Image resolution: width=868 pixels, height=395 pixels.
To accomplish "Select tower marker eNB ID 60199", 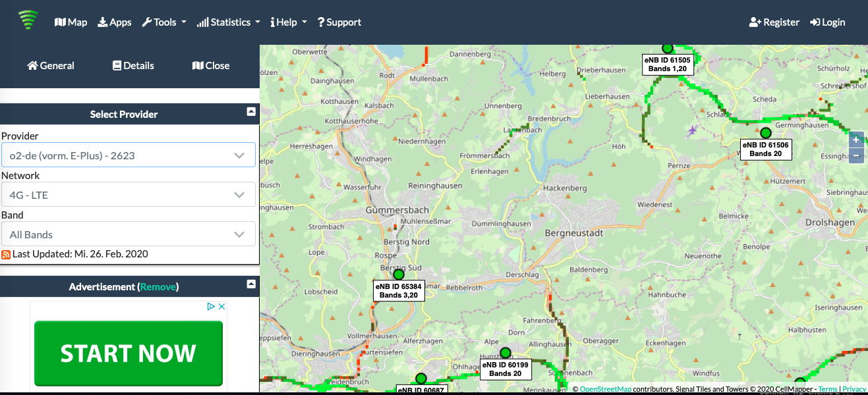I will pyautogui.click(x=506, y=353).
